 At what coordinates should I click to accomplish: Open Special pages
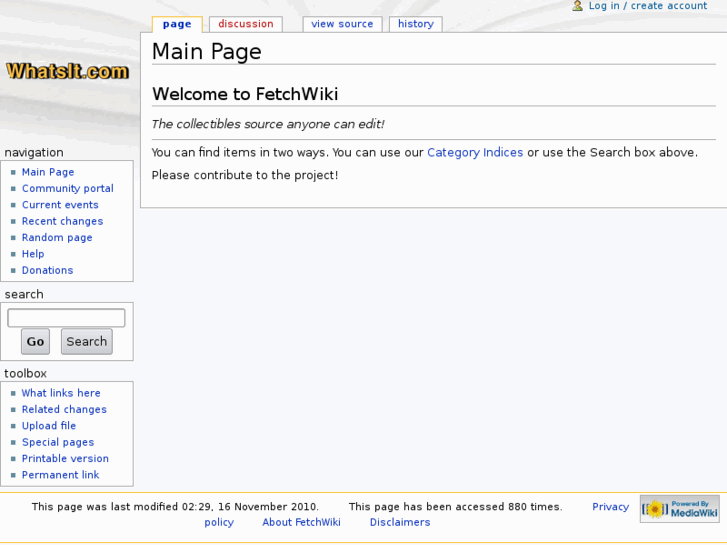pos(58,442)
